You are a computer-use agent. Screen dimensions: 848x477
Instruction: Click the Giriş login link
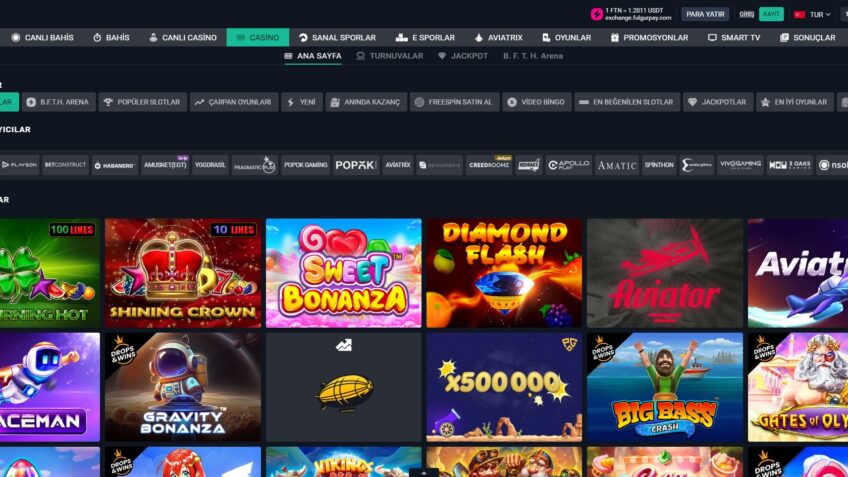coord(746,14)
